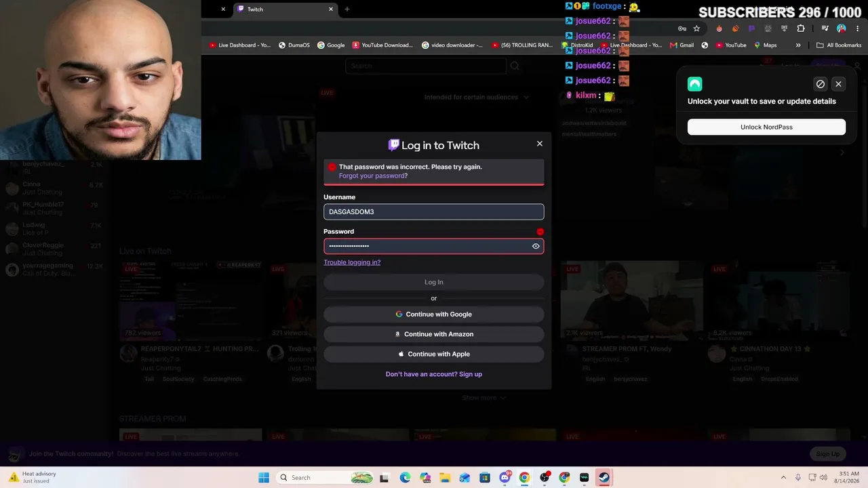Open a new browser tab
This screenshot has height=488, width=868.
click(x=347, y=9)
